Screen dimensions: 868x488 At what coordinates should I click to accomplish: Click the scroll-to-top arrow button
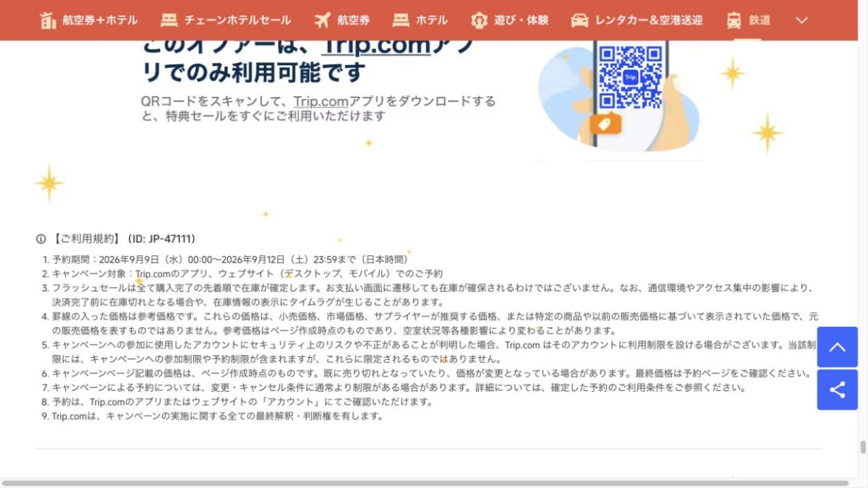tap(837, 347)
